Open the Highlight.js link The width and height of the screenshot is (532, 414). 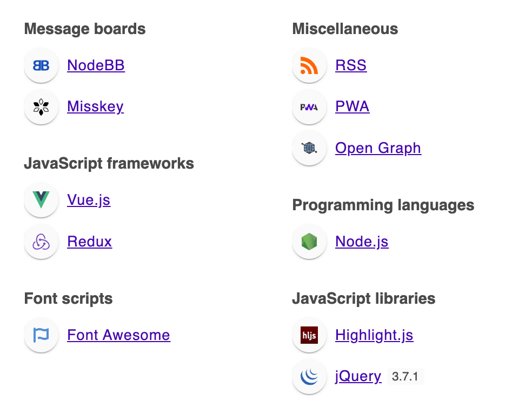(x=374, y=335)
